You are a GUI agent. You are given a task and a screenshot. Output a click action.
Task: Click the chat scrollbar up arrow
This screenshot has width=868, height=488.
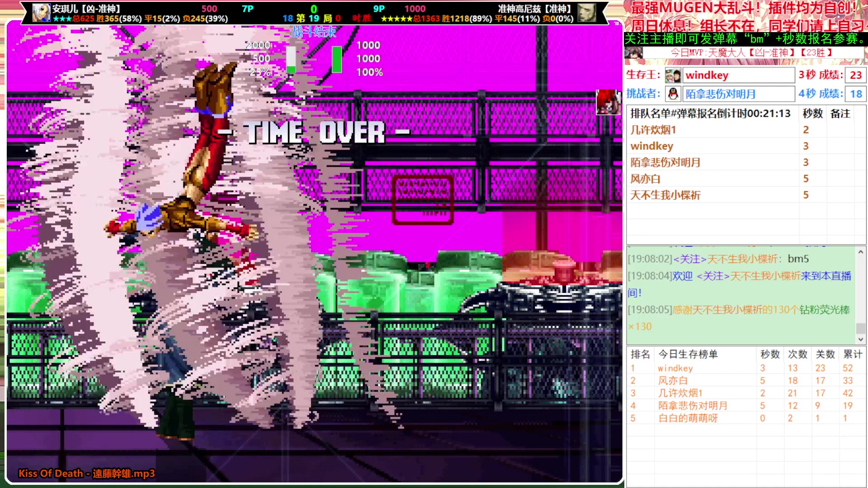(x=860, y=252)
